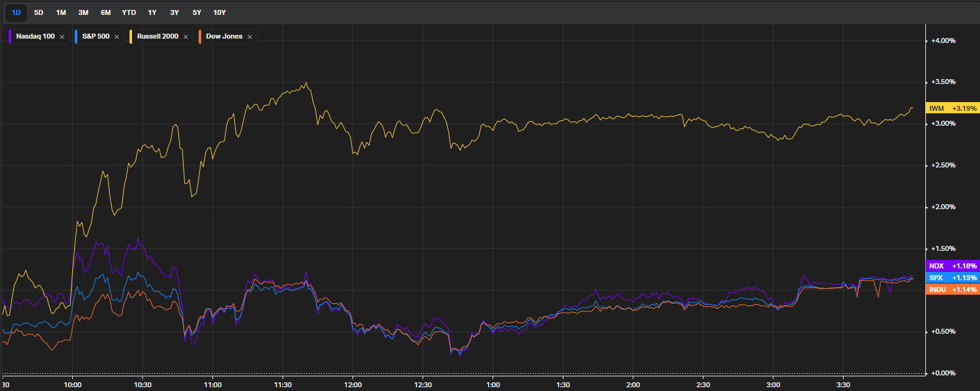Select the SPX +1.15% axis label
This screenshot has height=391, width=980.
coord(953,278)
